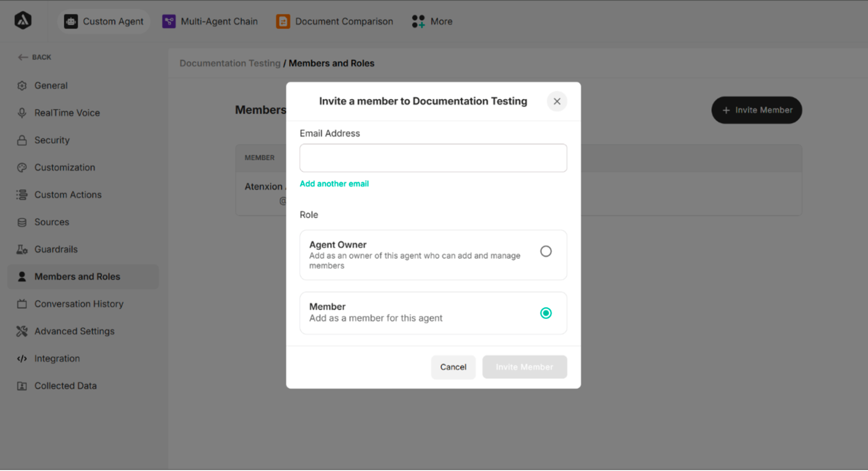Click the Cancel button in dialog

pos(453,367)
